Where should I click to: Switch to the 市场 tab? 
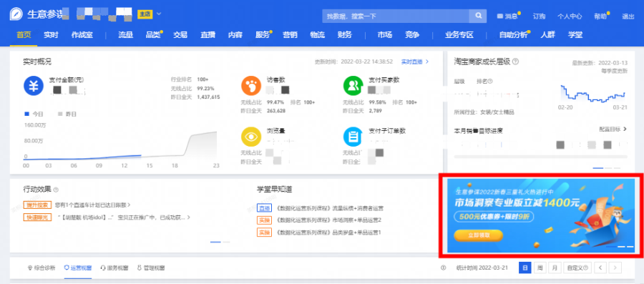tap(384, 35)
